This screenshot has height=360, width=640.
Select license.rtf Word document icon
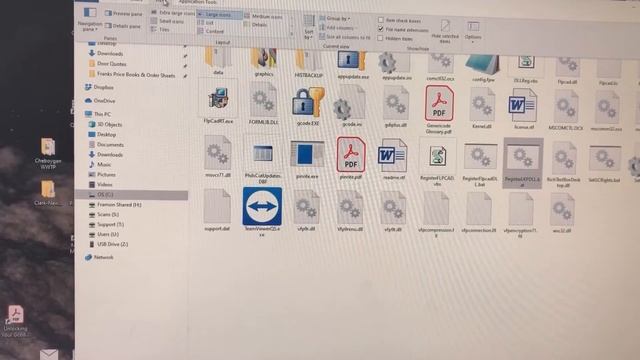(x=523, y=108)
